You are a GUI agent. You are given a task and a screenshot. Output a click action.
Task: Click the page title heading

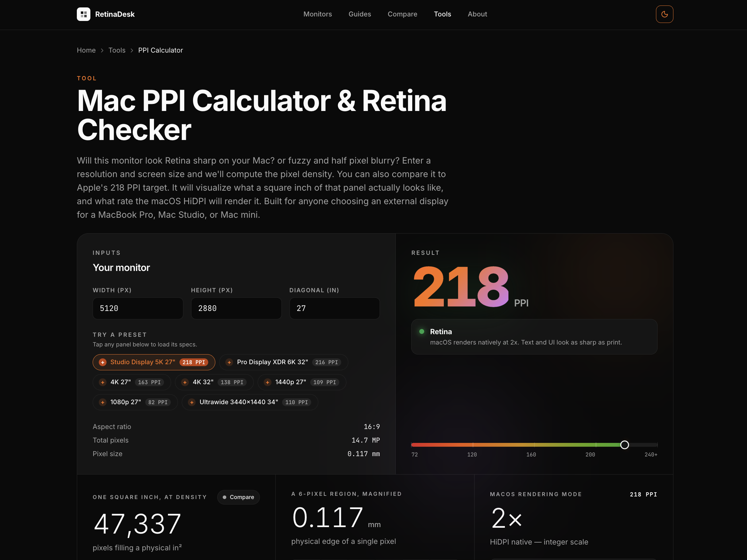pyautogui.click(x=261, y=115)
